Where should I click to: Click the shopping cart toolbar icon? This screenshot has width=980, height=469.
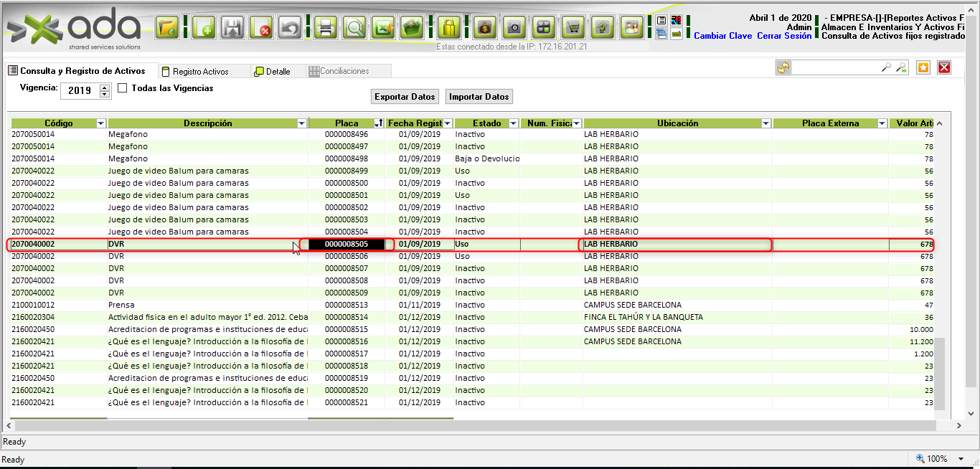(573, 29)
